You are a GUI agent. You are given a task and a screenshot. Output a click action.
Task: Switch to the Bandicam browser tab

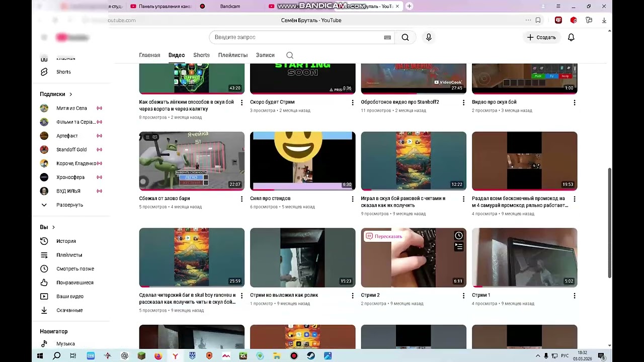pyautogui.click(x=230, y=6)
